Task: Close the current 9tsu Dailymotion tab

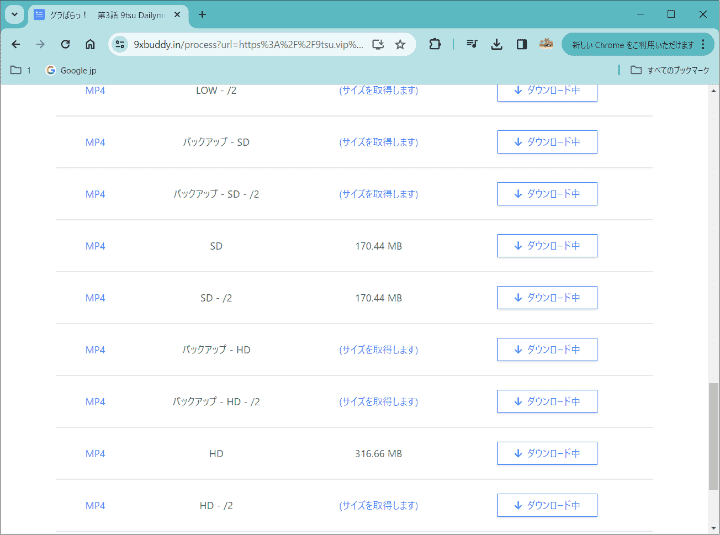Action: 179,14
